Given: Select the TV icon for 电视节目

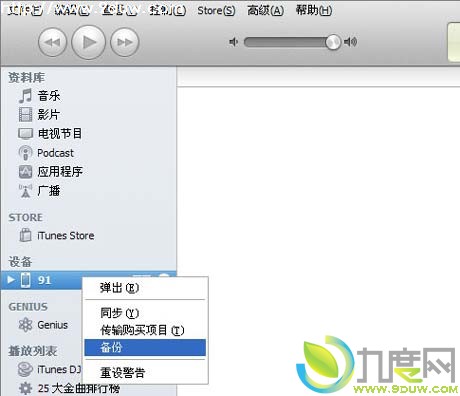Looking at the screenshot, I should click(x=26, y=134).
